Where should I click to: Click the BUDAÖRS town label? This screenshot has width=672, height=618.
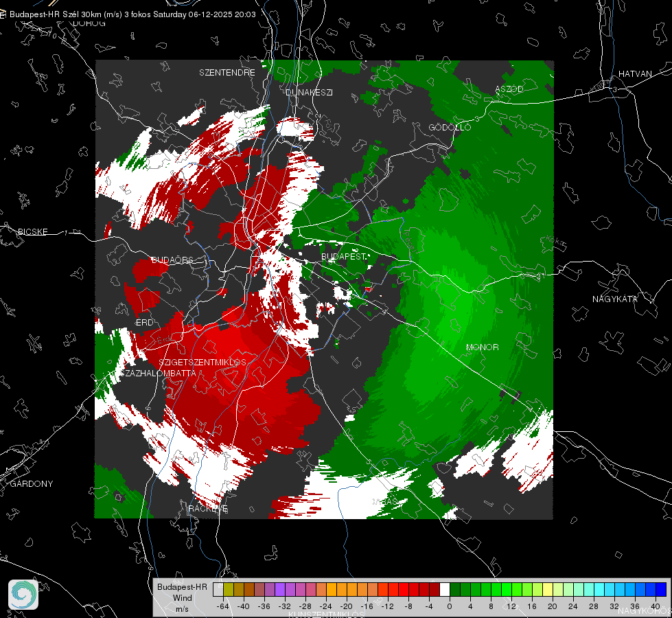coord(172,260)
